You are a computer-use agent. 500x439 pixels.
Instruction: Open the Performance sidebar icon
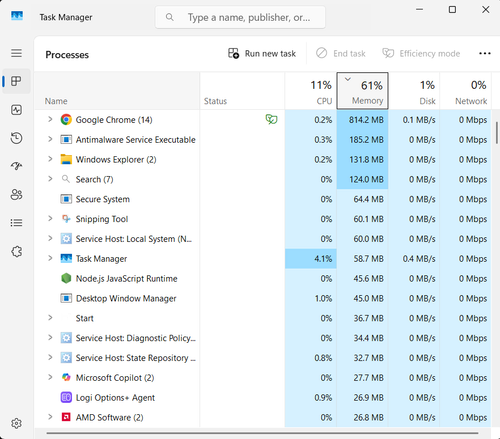[x=16, y=110]
